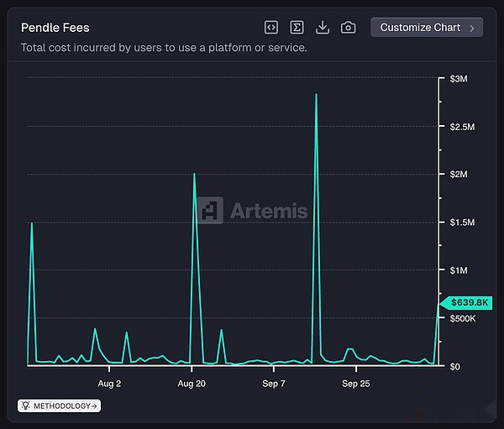Click the sigma cumulative sum icon
Screen dimensions: 504x429
click(297, 28)
